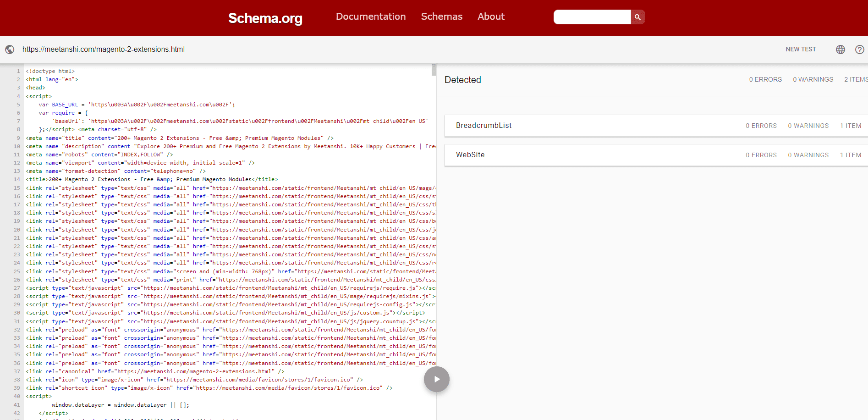Click the globe language icon
The image size is (868, 420).
840,50
